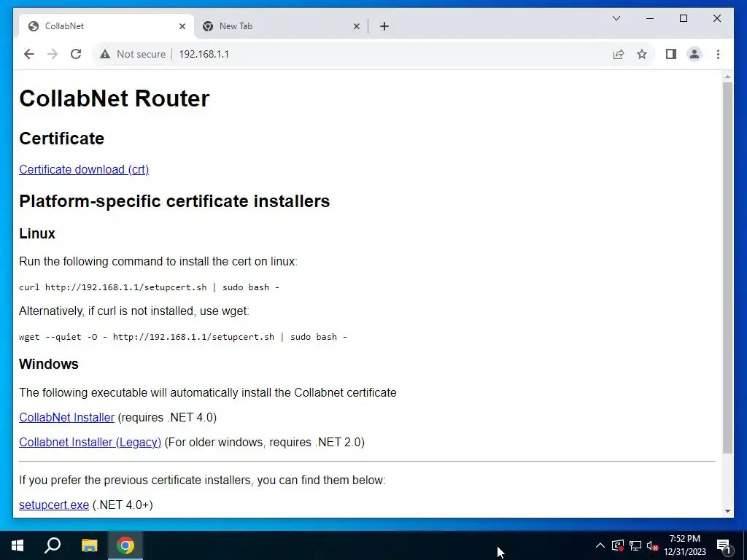Click the page scroll down arrow
The width and height of the screenshot is (747, 560).
pos(727,511)
